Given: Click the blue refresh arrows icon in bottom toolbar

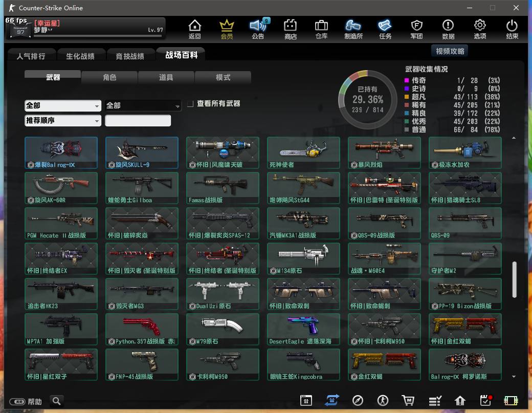Looking at the screenshot, I should tap(332, 400).
